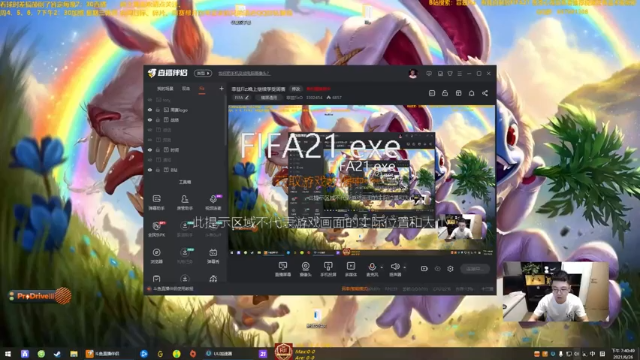This screenshot has height=360, width=640.
Task: Open the share icon above preview
Action: 485,93
